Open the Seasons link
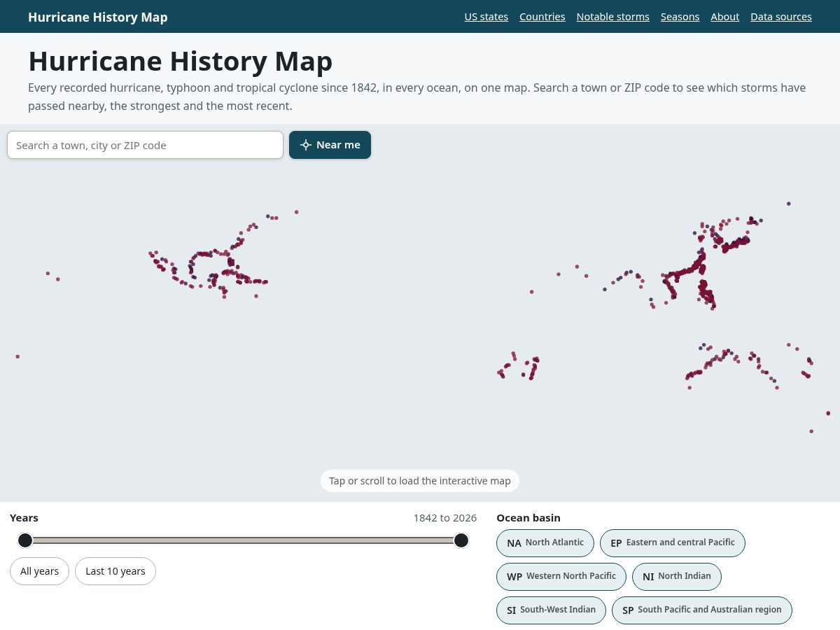Screen dimensions: 840x630 coord(680,17)
